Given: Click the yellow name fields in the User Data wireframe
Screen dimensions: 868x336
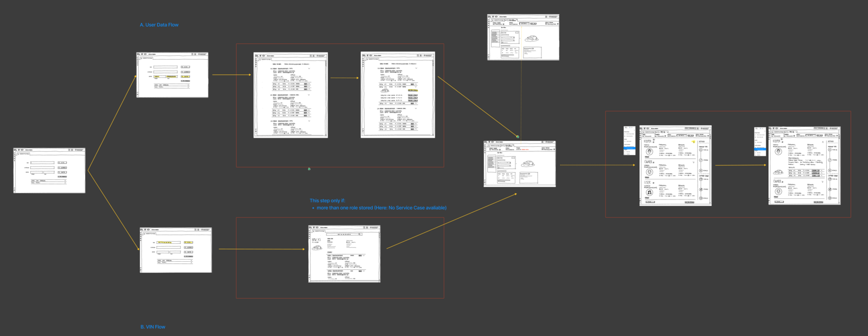Looking at the screenshot, I should (x=165, y=76).
